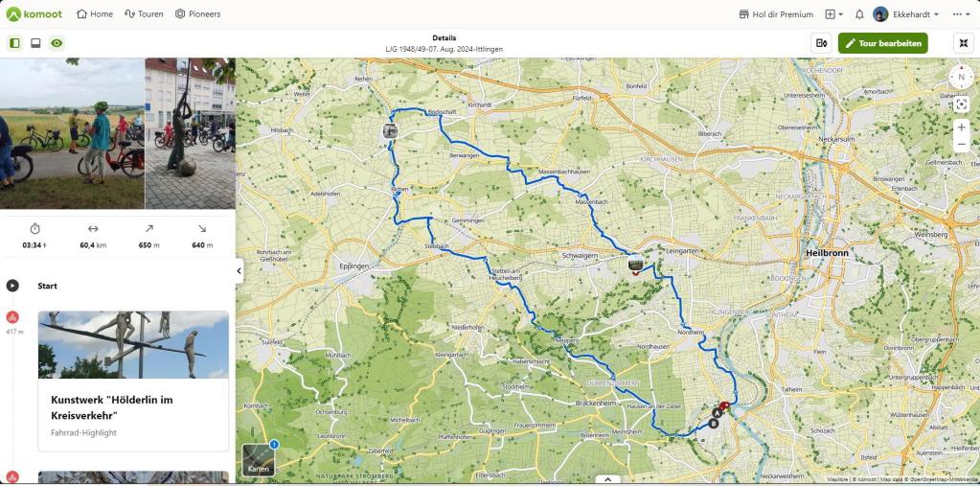The width and height of the screenshot is (980, 486).
Task: Go to the Pioneers page
Action: [197, 13]
